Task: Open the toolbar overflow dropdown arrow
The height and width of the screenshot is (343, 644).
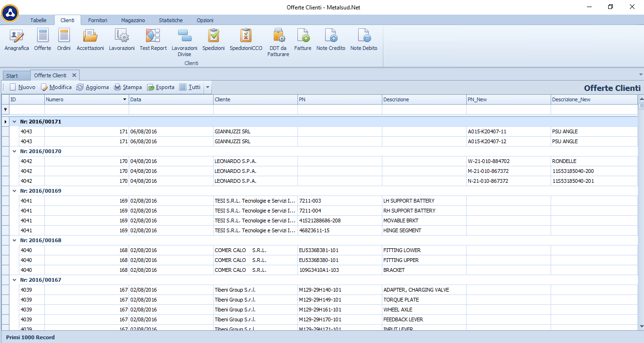Action: coord(208,87)
